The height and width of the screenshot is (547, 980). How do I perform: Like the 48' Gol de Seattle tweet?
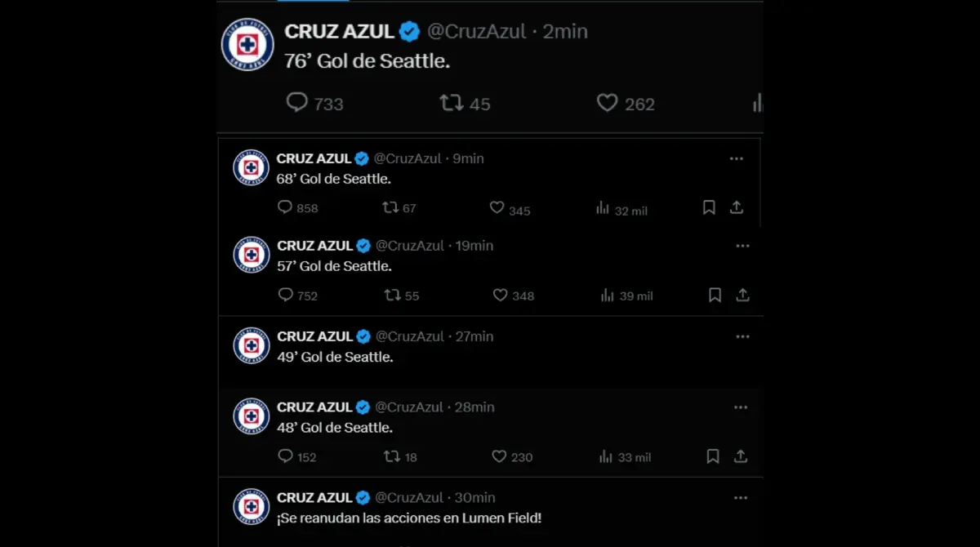(499, 456)
